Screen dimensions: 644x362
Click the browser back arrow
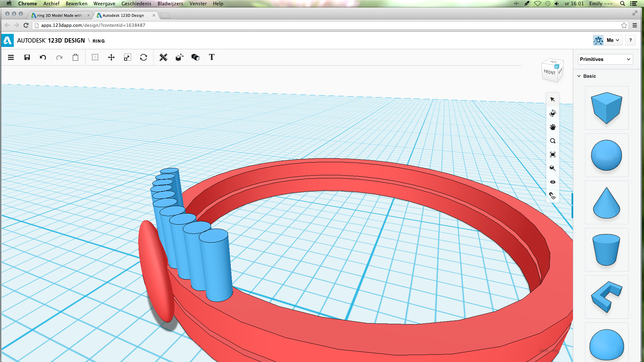(x=7, y=25)
